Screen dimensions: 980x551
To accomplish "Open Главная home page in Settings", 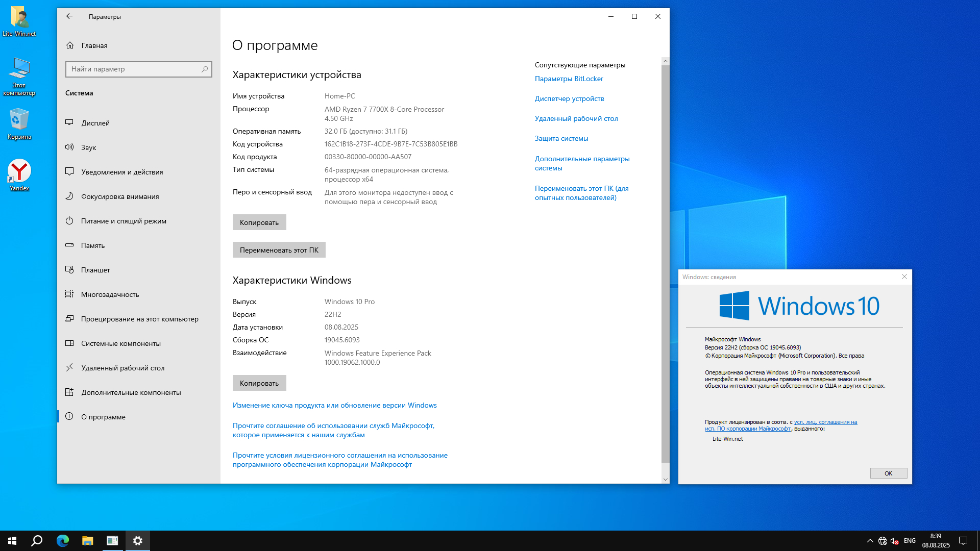I will 94,45.
